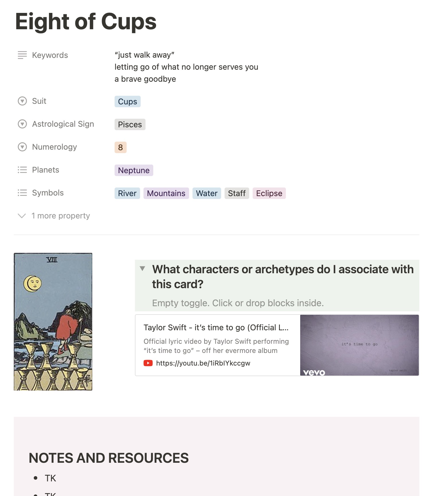Select the Neptune planet tag

(x=134, y=170)
